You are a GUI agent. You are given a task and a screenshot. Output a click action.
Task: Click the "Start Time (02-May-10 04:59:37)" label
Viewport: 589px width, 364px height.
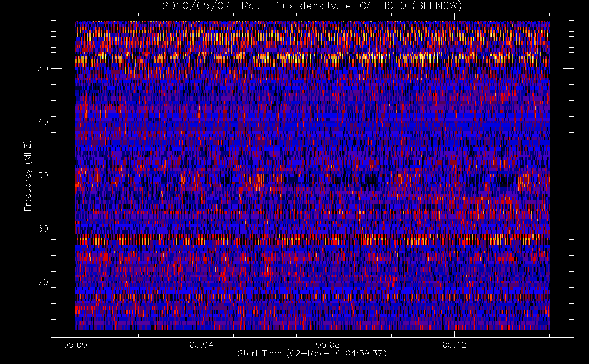[312, 353]
